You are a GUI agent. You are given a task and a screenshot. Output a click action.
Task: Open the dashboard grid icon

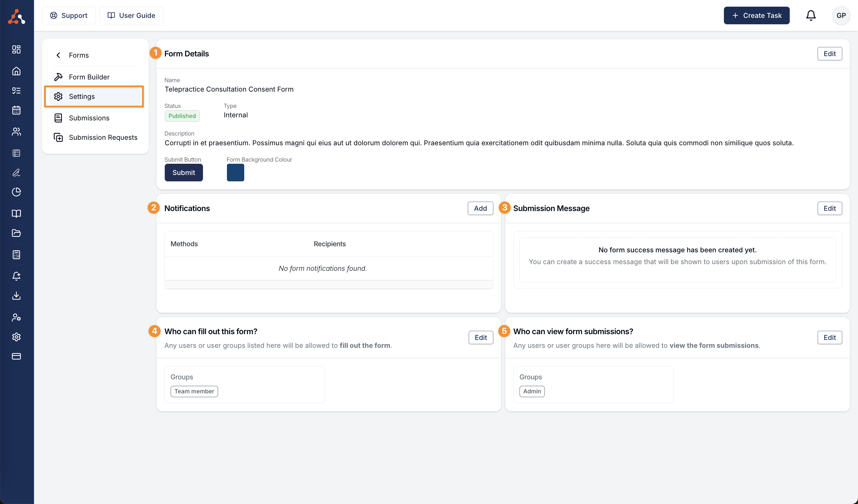pos(16,49)
